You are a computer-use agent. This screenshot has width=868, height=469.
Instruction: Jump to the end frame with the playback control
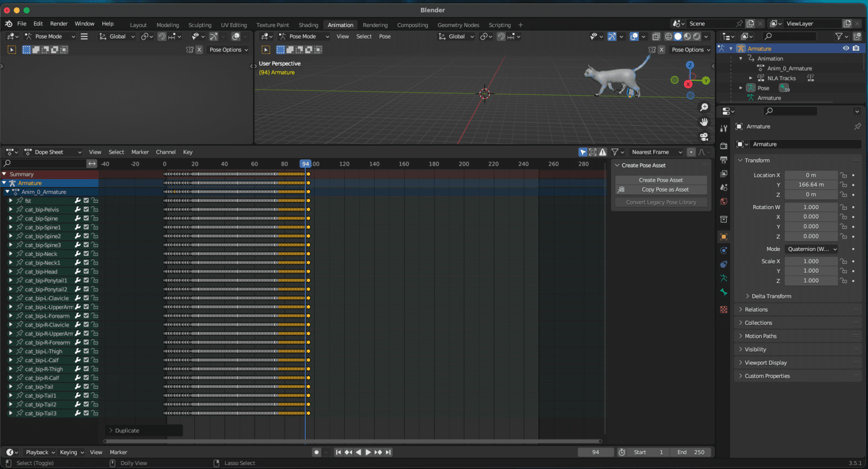(388, 452)
